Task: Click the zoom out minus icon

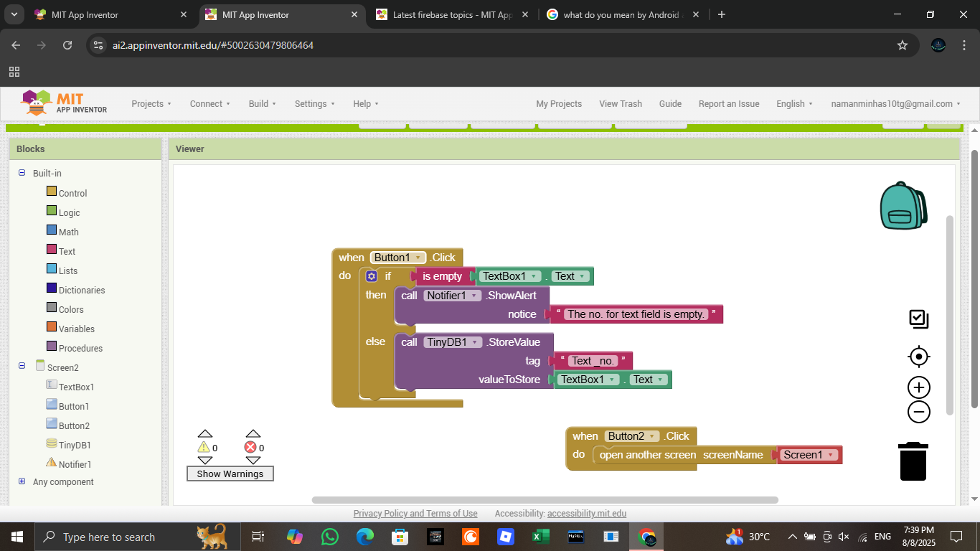Action: pos(918,412)
